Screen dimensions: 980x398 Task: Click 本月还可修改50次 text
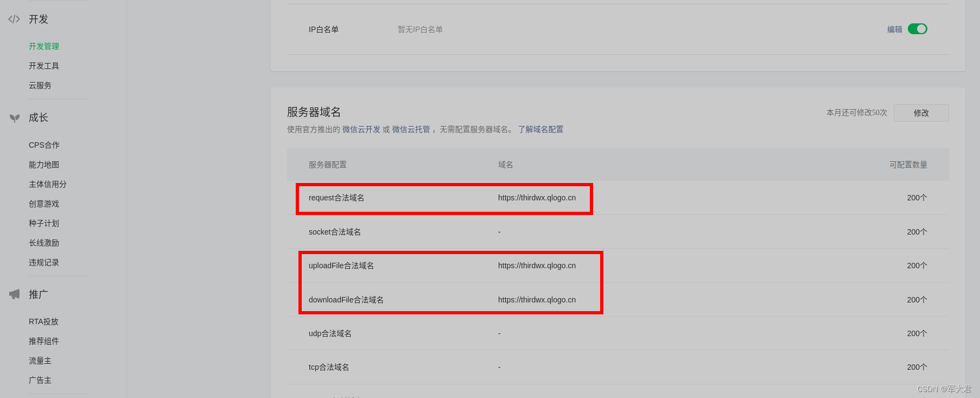point(857,112)
